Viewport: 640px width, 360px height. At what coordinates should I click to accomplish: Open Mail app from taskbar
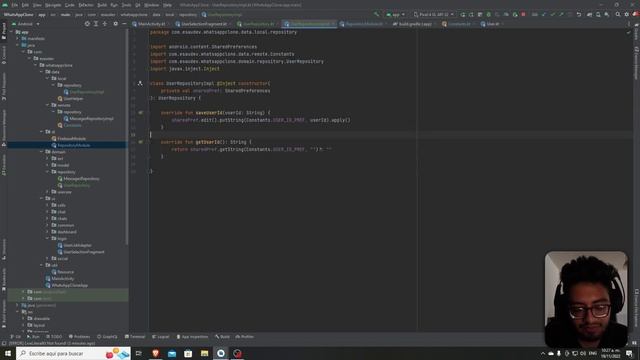tap(172, 353)
